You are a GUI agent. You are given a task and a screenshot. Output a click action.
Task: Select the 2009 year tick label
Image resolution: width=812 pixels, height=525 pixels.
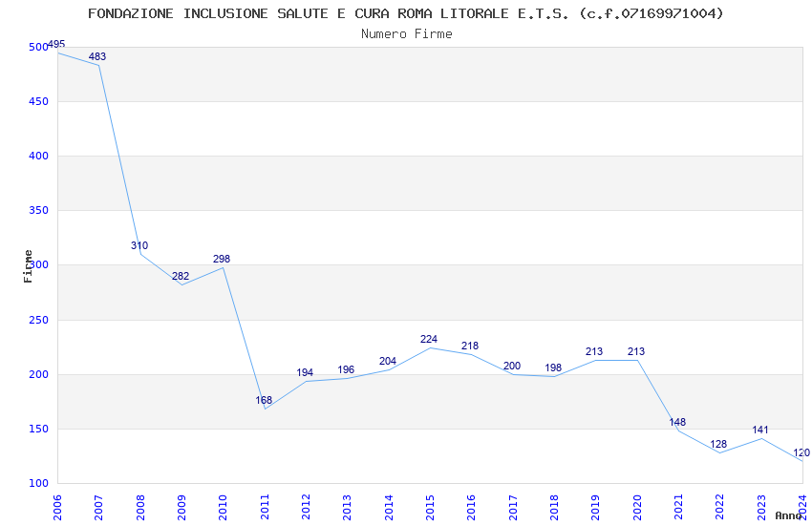(x=182, y=506)
